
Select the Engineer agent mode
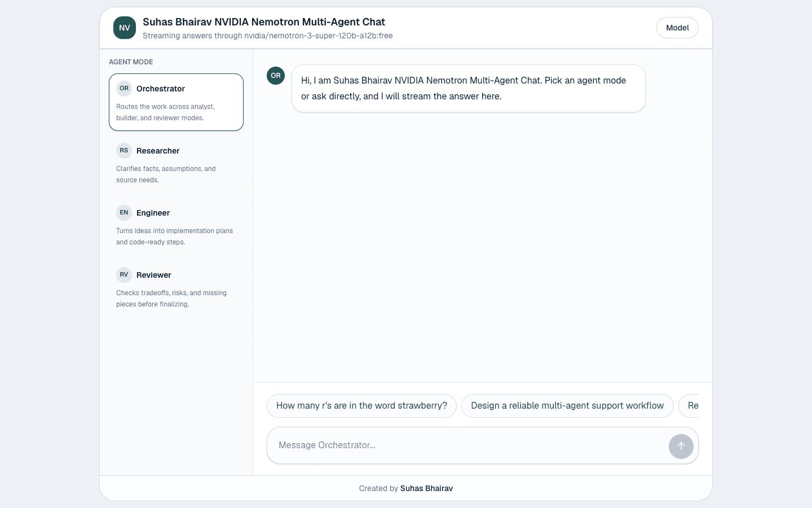[x=176, y=226]
